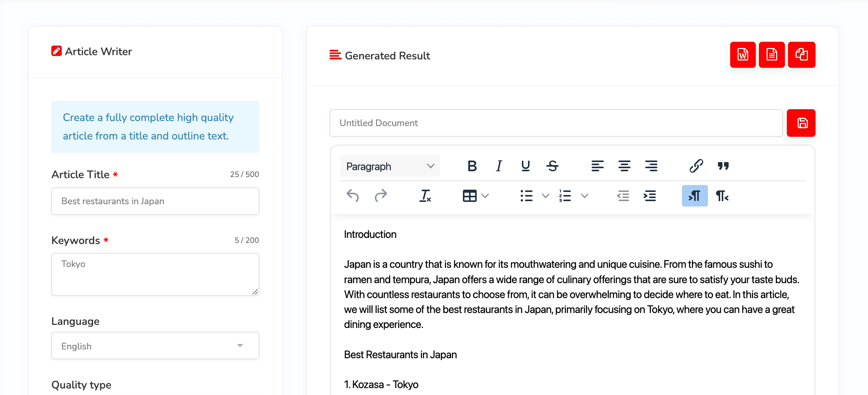Image resolution: width=868 pixels, height=395 pixels.
Task: Decrease indent
Action: (623, 196)
